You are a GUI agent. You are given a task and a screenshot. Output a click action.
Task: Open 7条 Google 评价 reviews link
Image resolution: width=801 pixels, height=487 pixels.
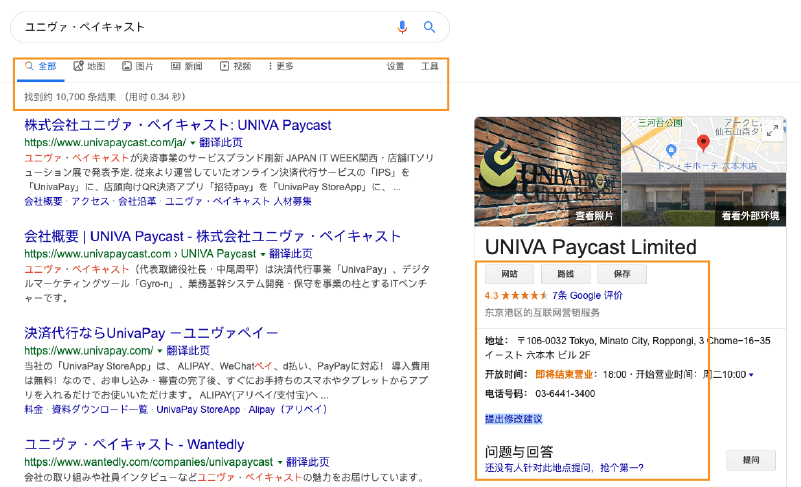coord(587,295)
